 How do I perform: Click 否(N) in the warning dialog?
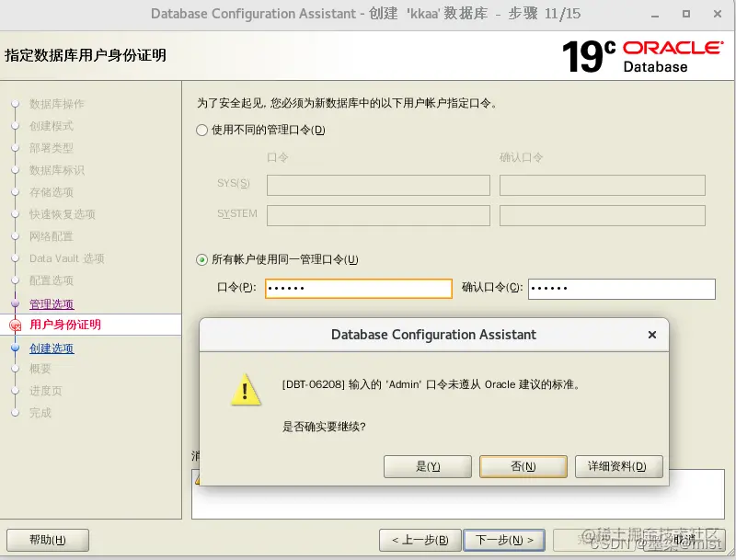pyautogui.click(x=523, y=466)
